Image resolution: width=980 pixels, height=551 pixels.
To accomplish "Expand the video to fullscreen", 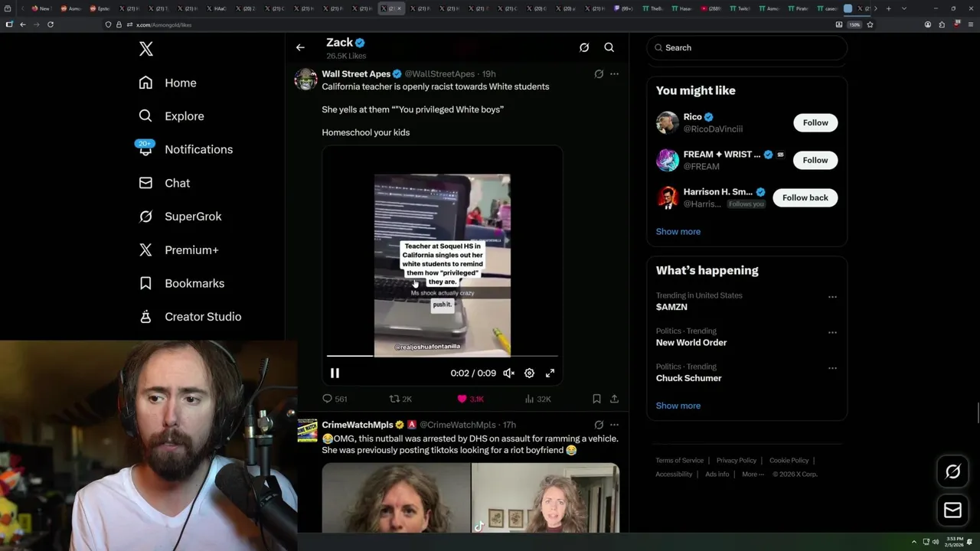I will 550,373.
